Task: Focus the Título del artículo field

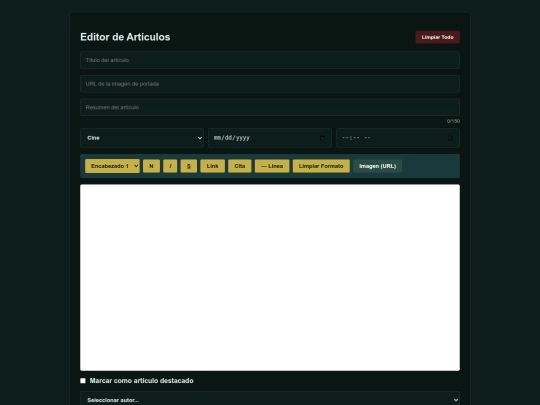Action: click(270, 60)
